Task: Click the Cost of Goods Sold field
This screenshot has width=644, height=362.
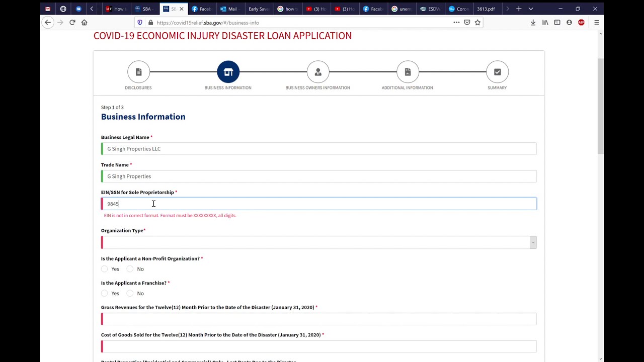Action: [319, 346]
